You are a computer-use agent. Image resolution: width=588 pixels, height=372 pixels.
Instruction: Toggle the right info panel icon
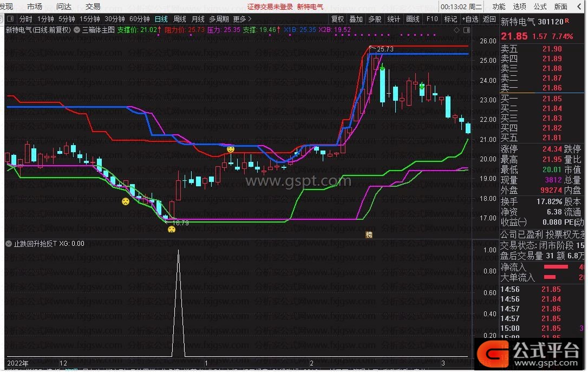pos(467,30)
